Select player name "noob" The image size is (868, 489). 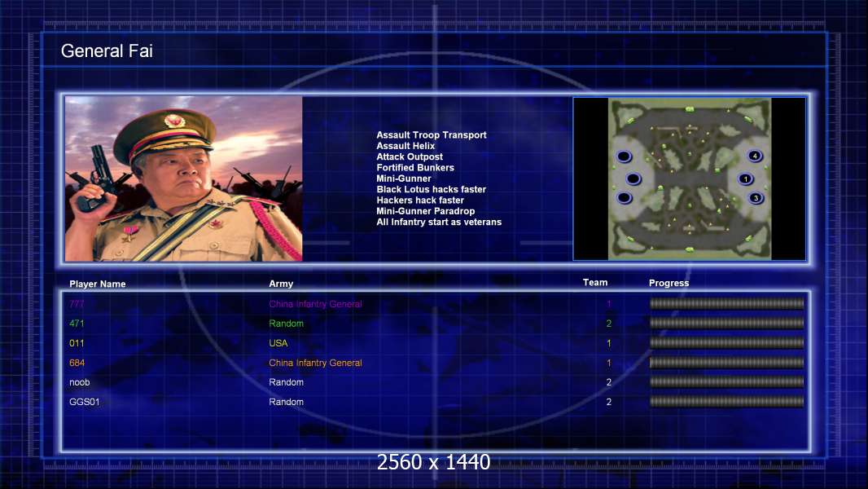point(79,382)
